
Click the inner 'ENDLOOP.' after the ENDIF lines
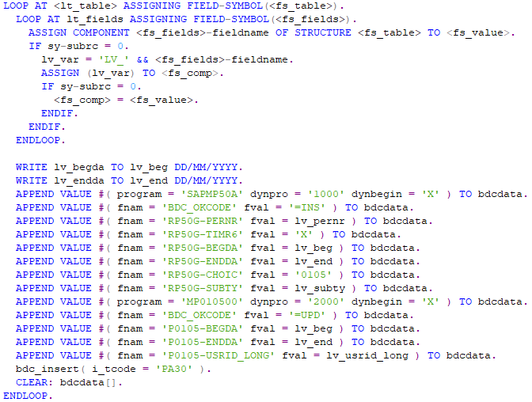click(x=40, y=140)
